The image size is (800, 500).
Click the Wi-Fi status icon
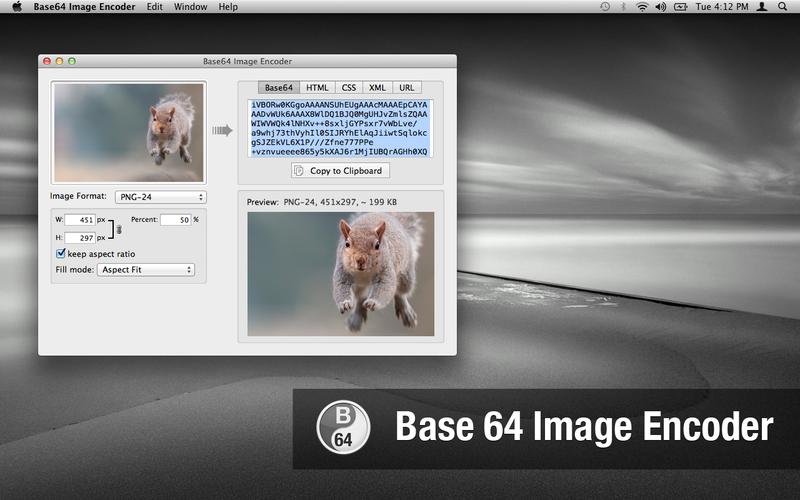(x=659, y=7)
